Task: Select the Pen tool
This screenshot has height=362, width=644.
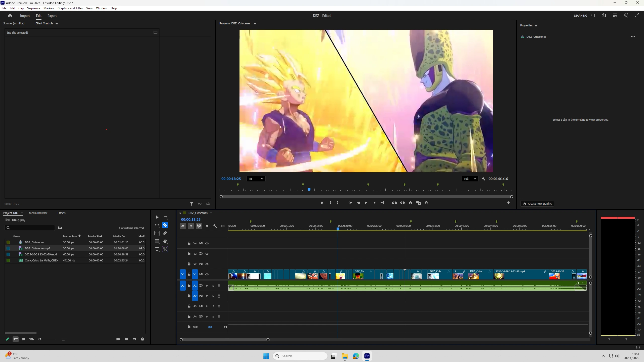Action: pyautogui.click(x=165, y=233)
